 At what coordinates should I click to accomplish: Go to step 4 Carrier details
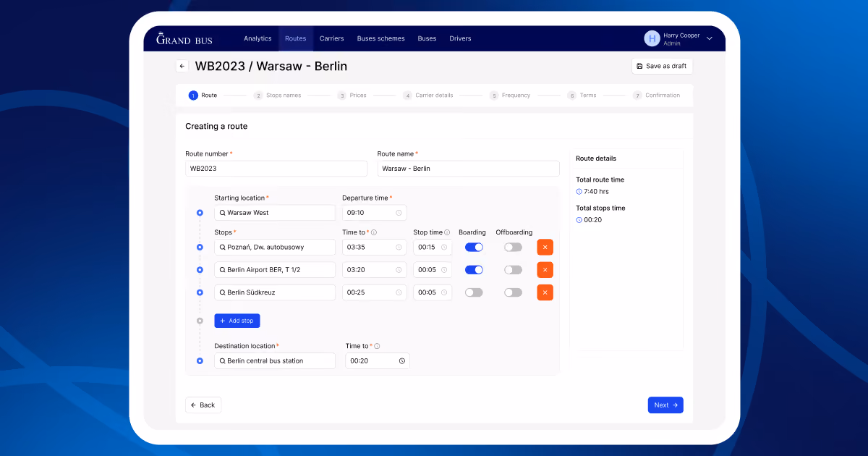point(428,96)
